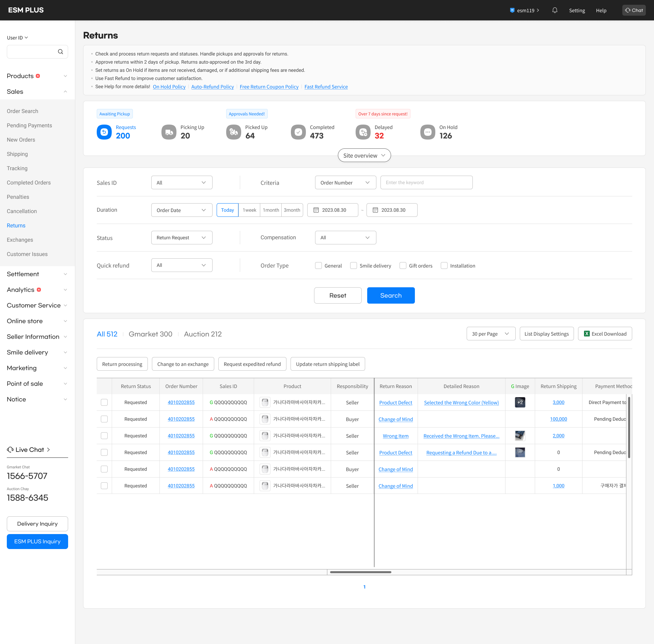Click the Completed checkmark status icon

[298, 132]
